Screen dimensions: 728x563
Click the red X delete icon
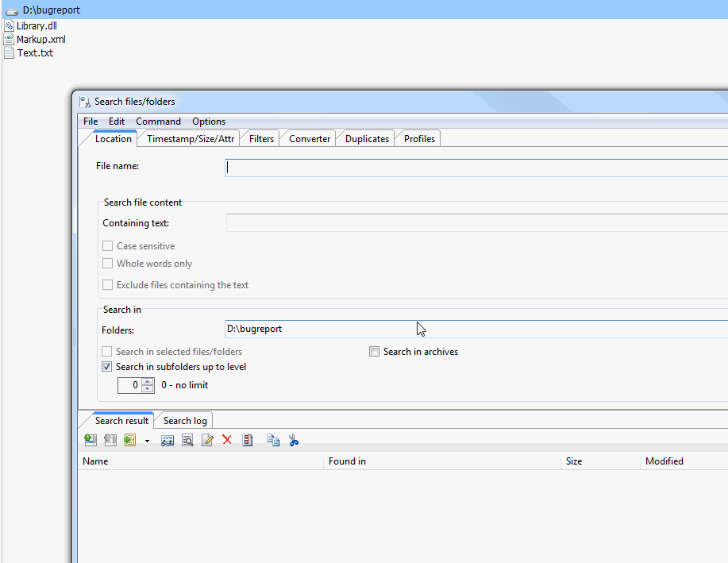point(227,439)
